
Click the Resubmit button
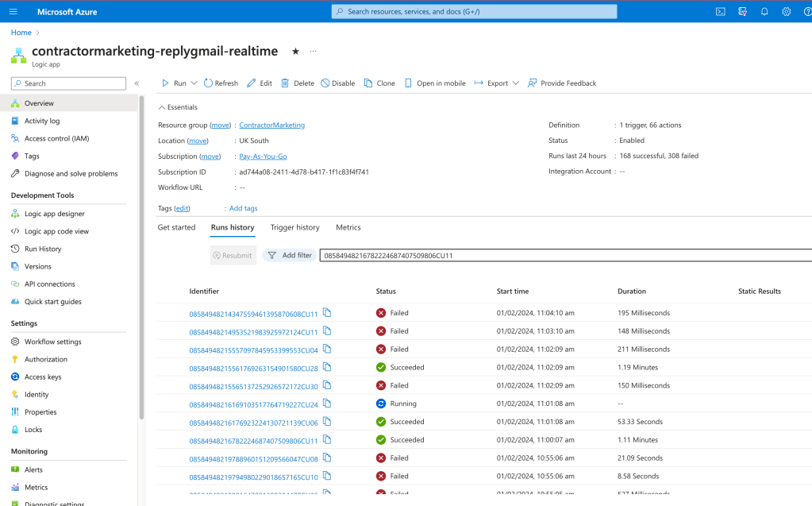233,255
